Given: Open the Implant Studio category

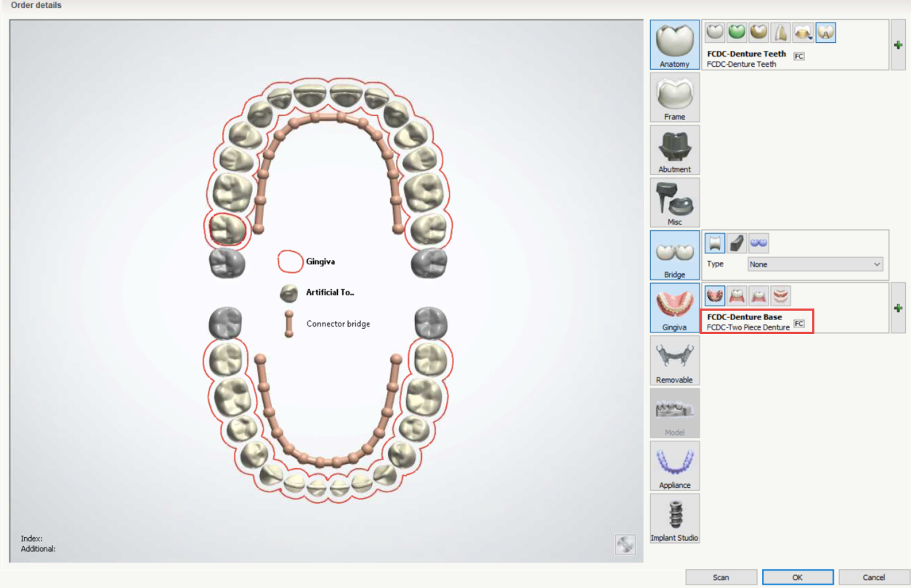Looking at the screenshot, I should 674,518.
